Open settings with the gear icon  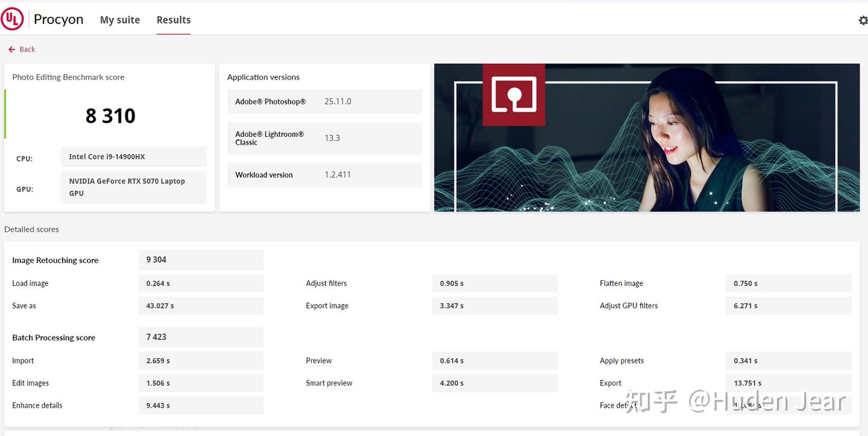point(863,20)
